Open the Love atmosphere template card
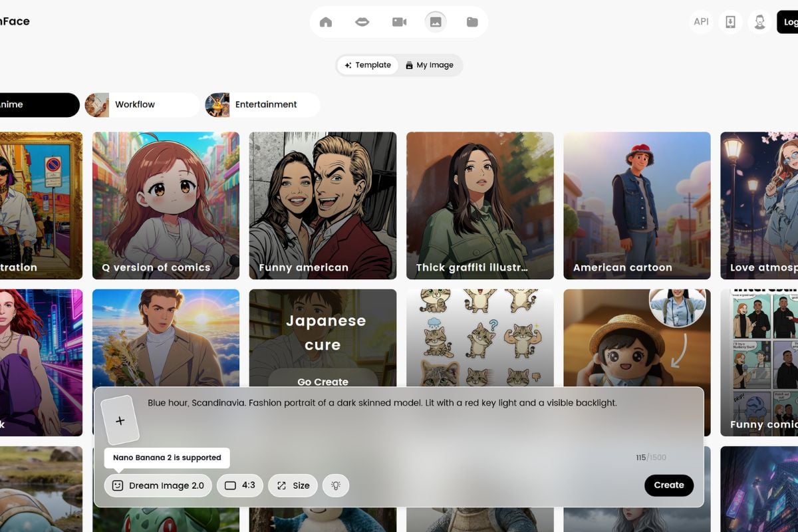798x532 pixels. click(759, 205)
